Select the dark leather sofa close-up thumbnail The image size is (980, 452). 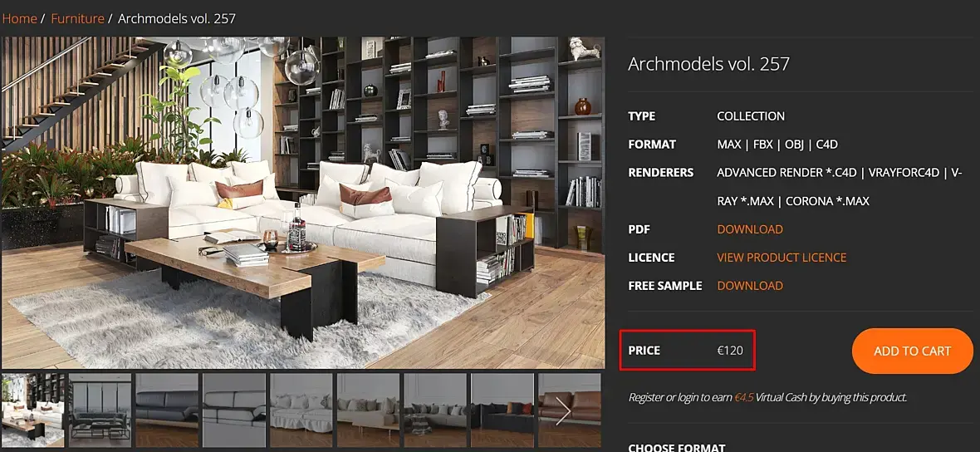[168, 410]
